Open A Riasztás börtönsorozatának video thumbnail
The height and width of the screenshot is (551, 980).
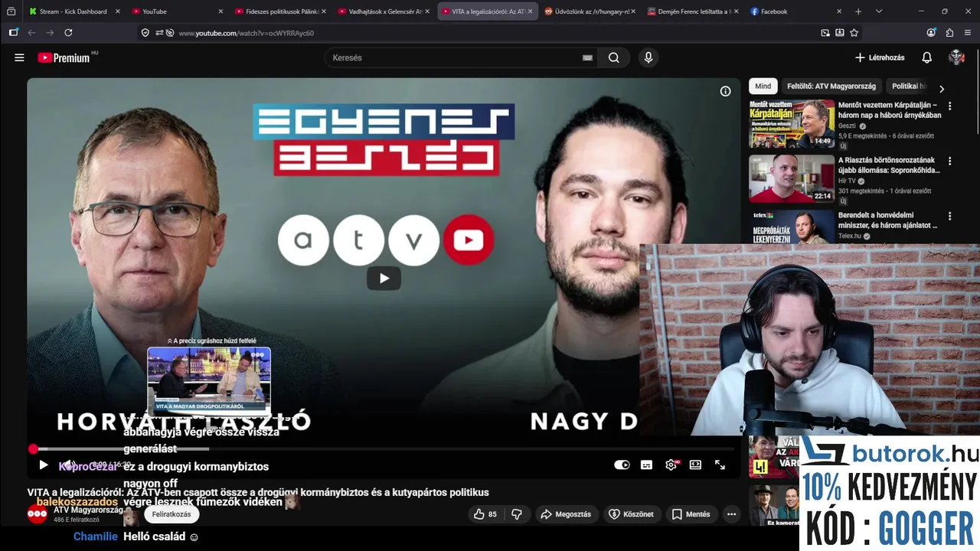click(x=792, y=178)
